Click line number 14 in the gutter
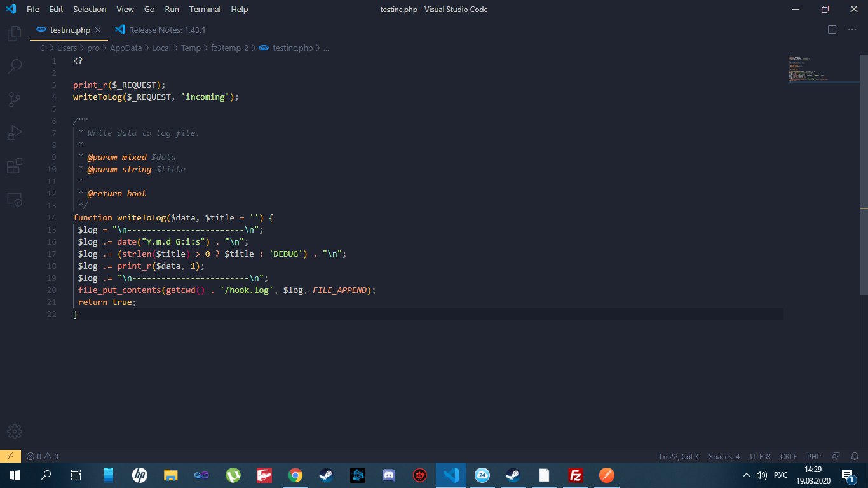 [x=52, y=217]
